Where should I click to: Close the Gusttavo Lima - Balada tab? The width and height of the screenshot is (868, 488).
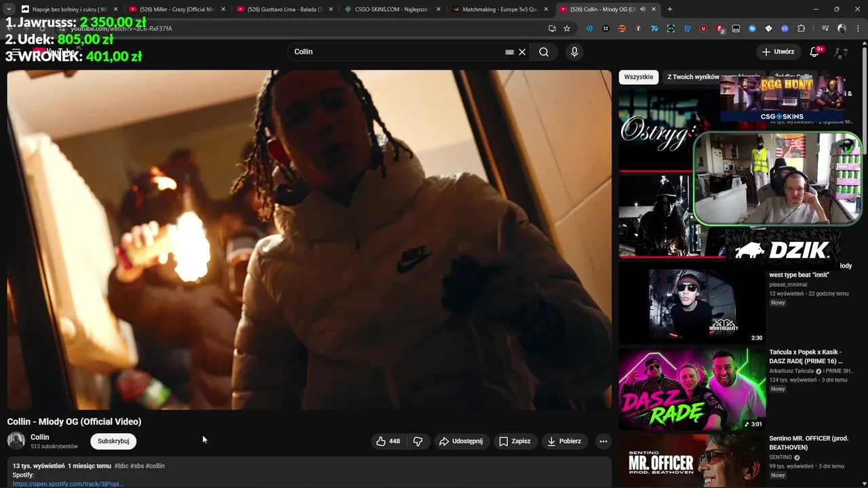[331, 9]
